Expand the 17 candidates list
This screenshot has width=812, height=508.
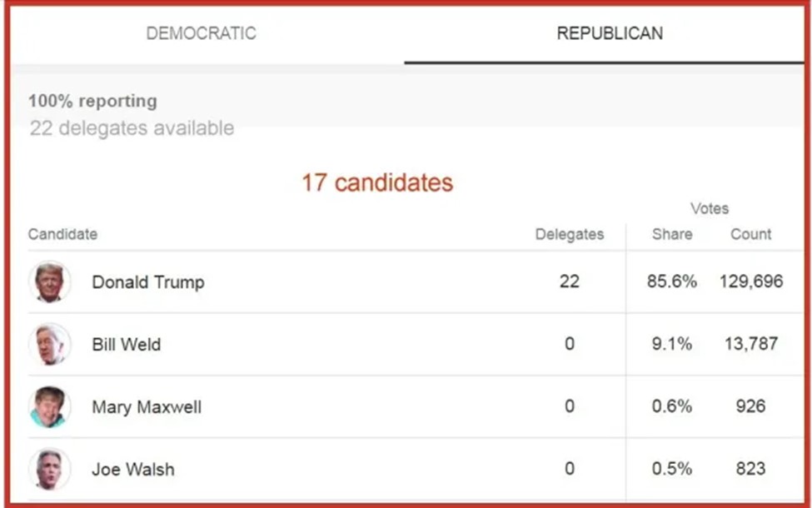tap(380, 183)
